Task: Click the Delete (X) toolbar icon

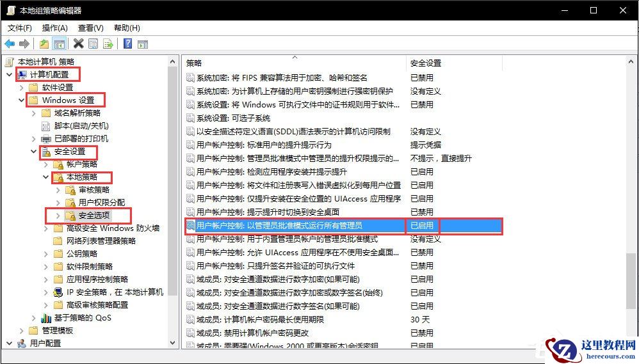Action: [79, 44]
